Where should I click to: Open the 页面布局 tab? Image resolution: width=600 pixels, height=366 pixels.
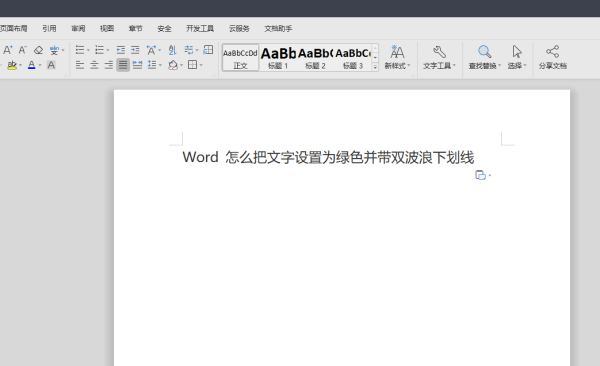[14, 28]
